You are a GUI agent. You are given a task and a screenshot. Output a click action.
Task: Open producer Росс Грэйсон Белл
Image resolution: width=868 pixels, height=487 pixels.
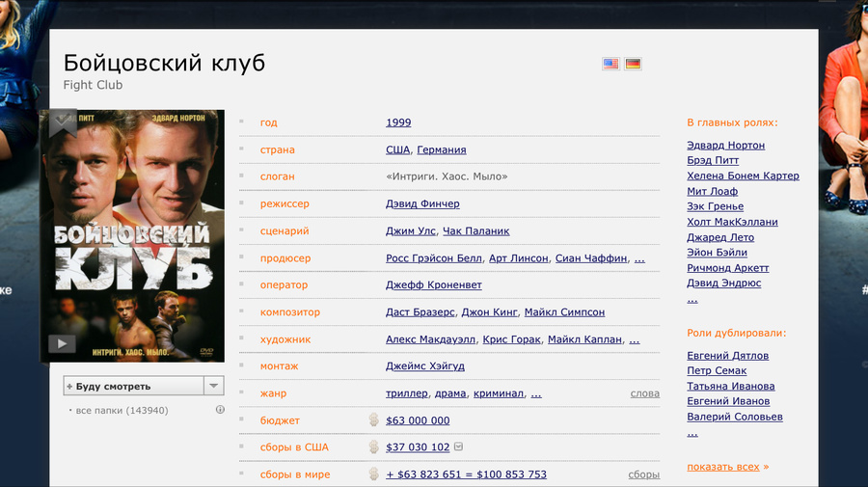tap(434, 257)
